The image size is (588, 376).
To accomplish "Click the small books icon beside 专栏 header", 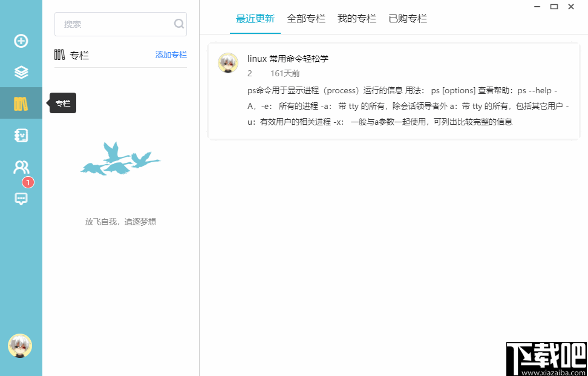I will pos(59,54).
